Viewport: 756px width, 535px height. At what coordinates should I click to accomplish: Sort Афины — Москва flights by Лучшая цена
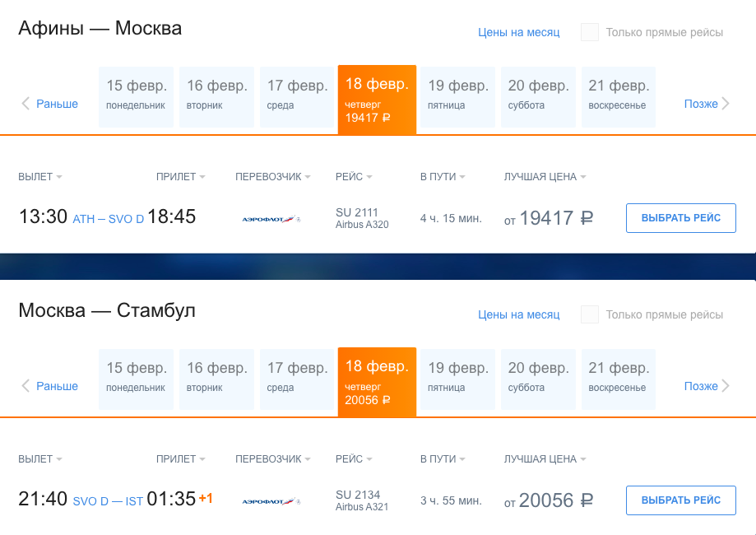tap(545, 177)
